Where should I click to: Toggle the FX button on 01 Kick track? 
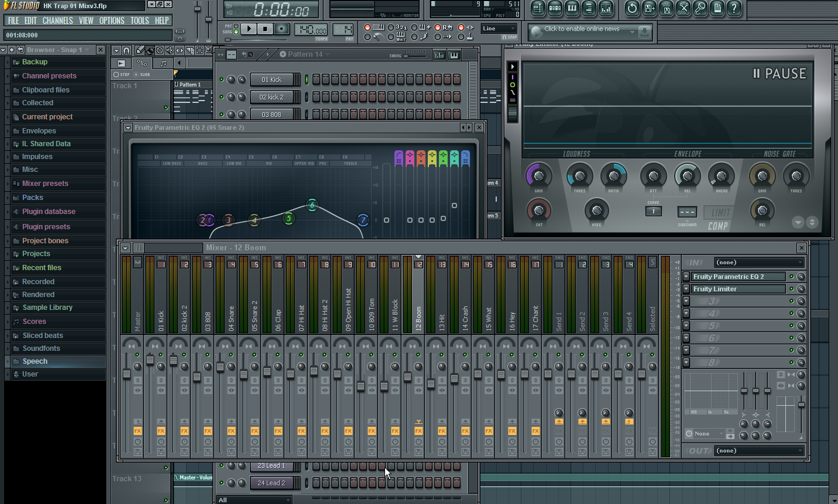click(161, 431)
